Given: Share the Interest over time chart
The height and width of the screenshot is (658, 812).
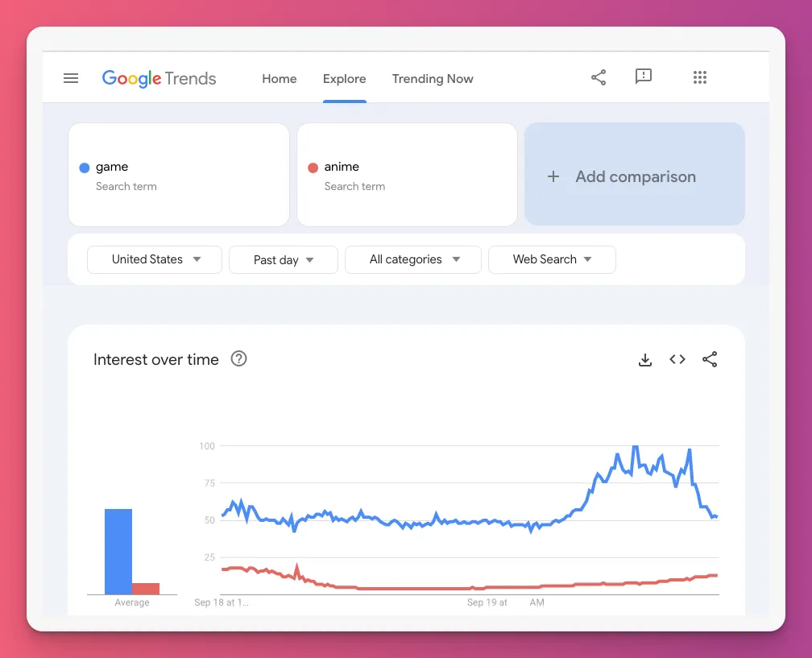Looking at the screenshot, I should coord(710,360).
